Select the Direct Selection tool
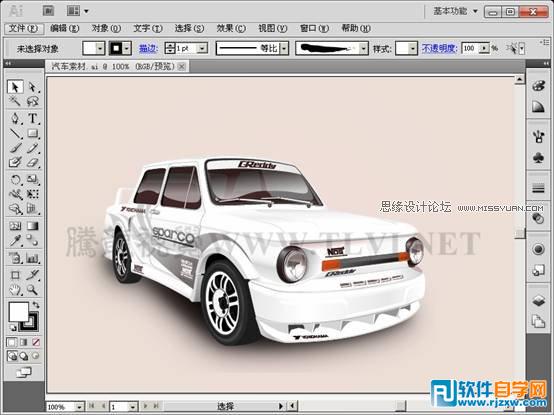This screenshot has width=554, height=415. [33, 87]
